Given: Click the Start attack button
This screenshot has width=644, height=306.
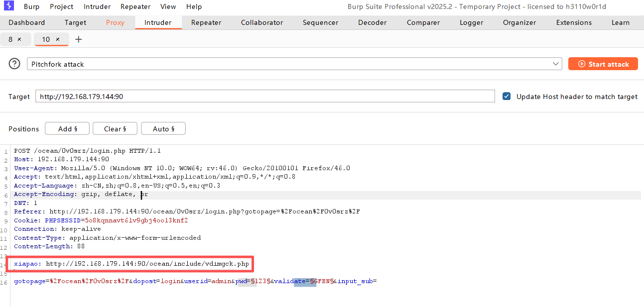Looking at the screenshot, I should [x=603, y=64].
